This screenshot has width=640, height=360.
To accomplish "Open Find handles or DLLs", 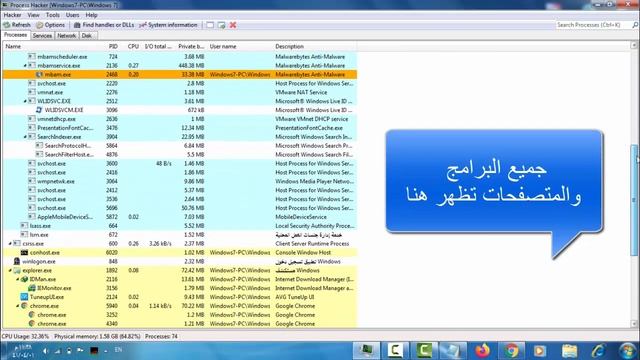I will (104, 25).
